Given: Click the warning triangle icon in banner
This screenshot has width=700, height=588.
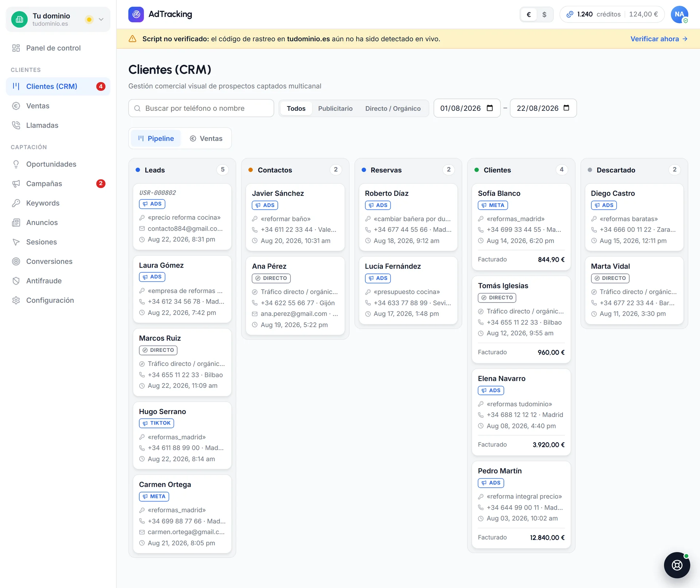Looking at the screenshot, I should click(x=133, y=39).
